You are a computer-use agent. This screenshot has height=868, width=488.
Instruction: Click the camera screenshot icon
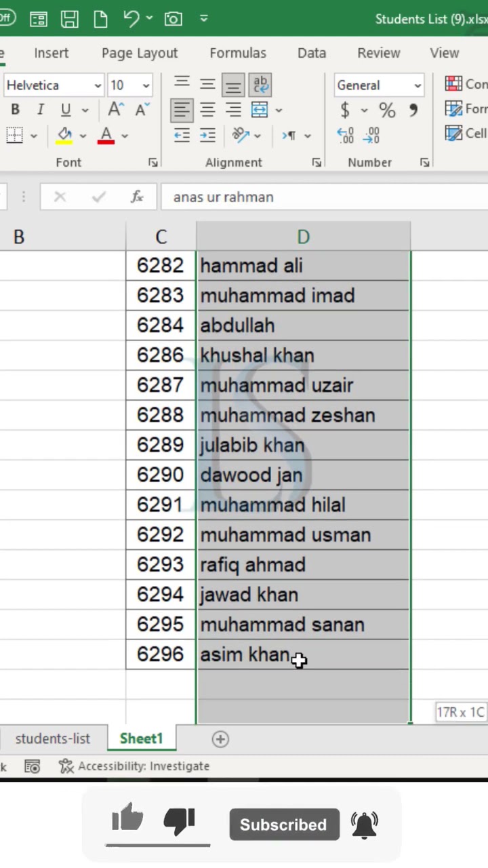[174, 19]
